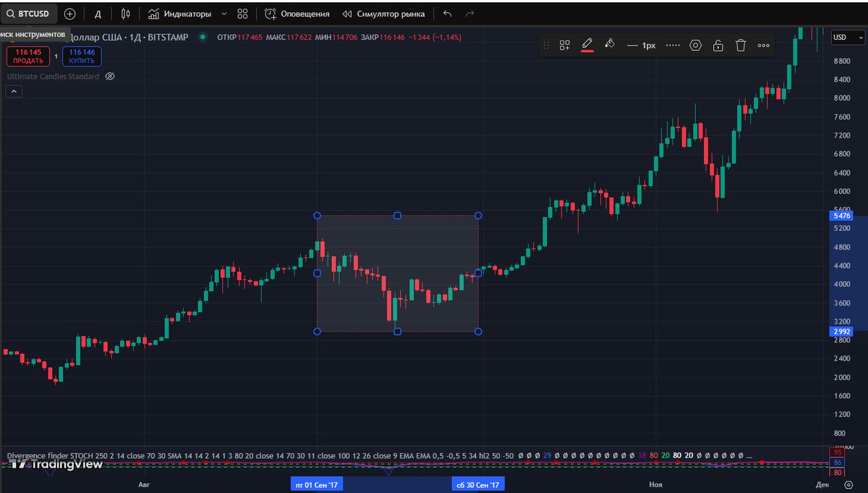The width and height of the screenshot is (868, 493).
Task: Open drawing settings hexagon icon
Action: pyautogui.click(x=696, y=45)
